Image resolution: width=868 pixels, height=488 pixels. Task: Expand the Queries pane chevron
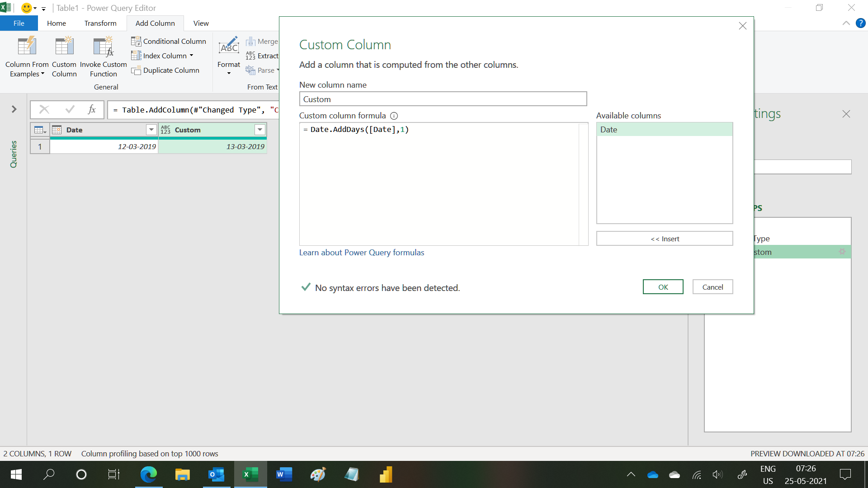[x=14, y=109]
